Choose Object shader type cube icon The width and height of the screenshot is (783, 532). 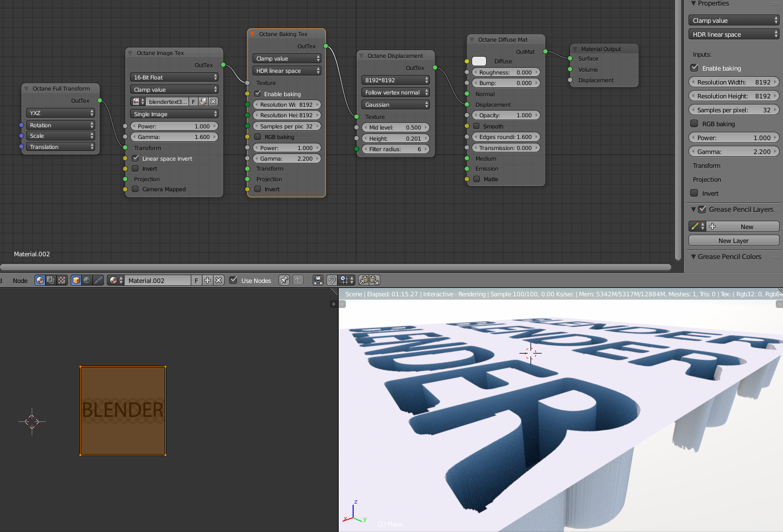[76, 280]
